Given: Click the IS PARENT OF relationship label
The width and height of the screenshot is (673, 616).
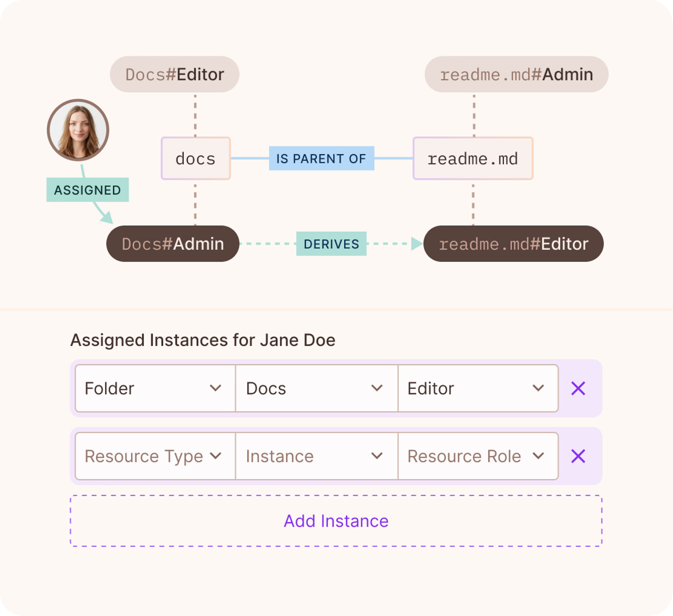Looking at the screenshot, I should tap(321, 159).
